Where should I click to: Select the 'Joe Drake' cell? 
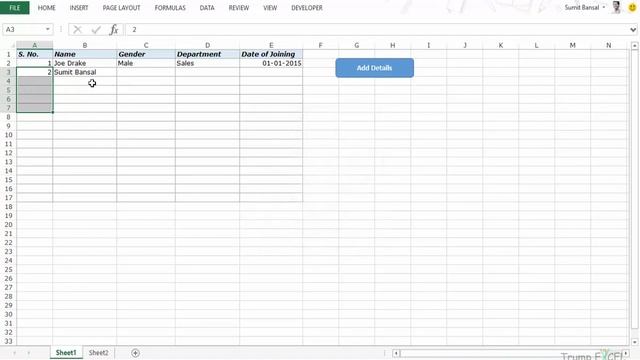84,63
